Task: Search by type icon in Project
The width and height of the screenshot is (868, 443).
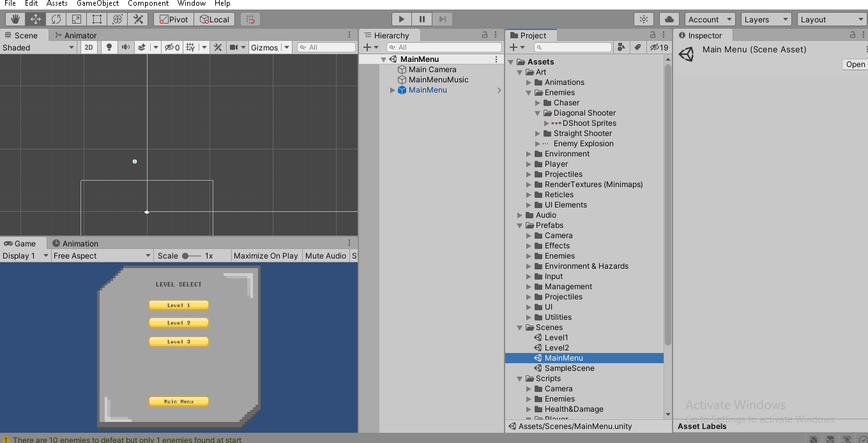Action: [621, 47]
